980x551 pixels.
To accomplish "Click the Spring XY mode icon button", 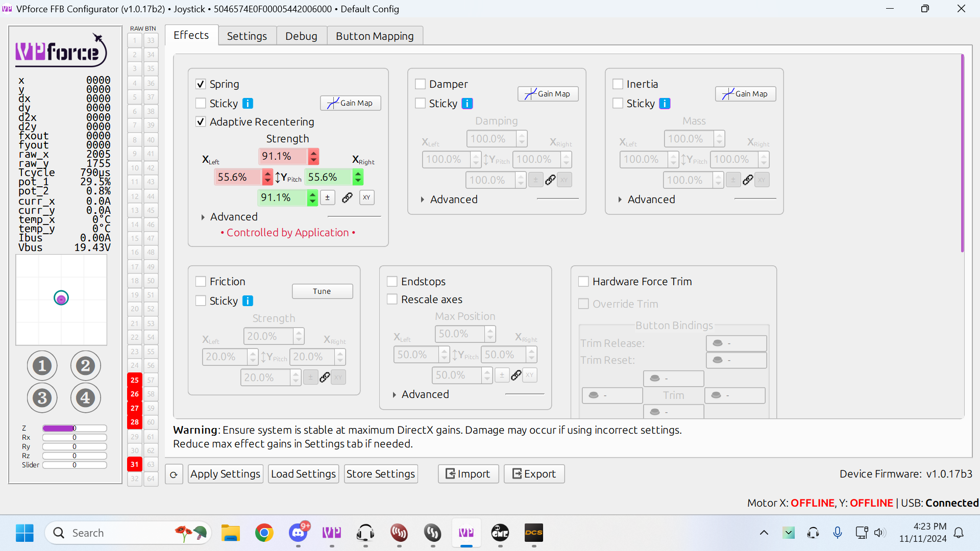I will [x=366, y=197].
